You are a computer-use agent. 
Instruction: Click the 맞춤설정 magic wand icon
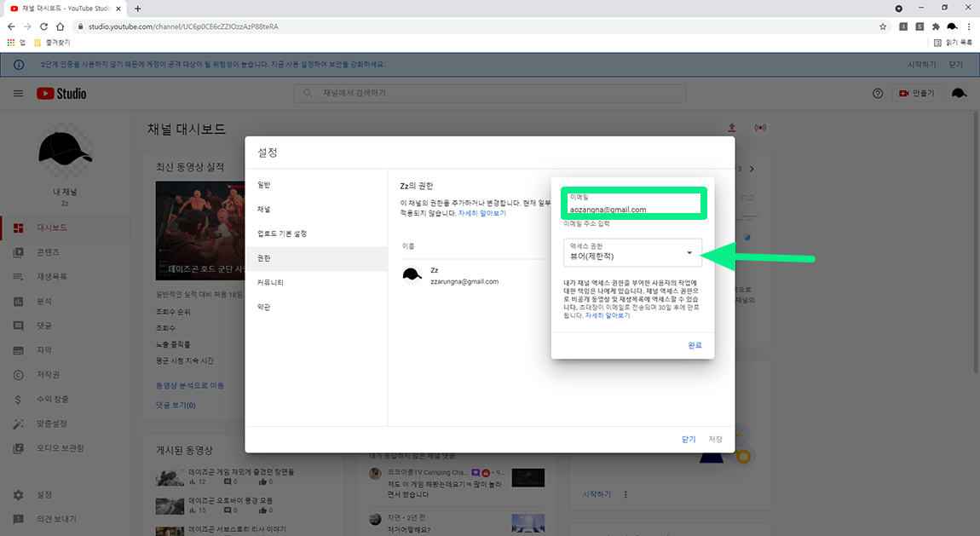coord(18,424)
